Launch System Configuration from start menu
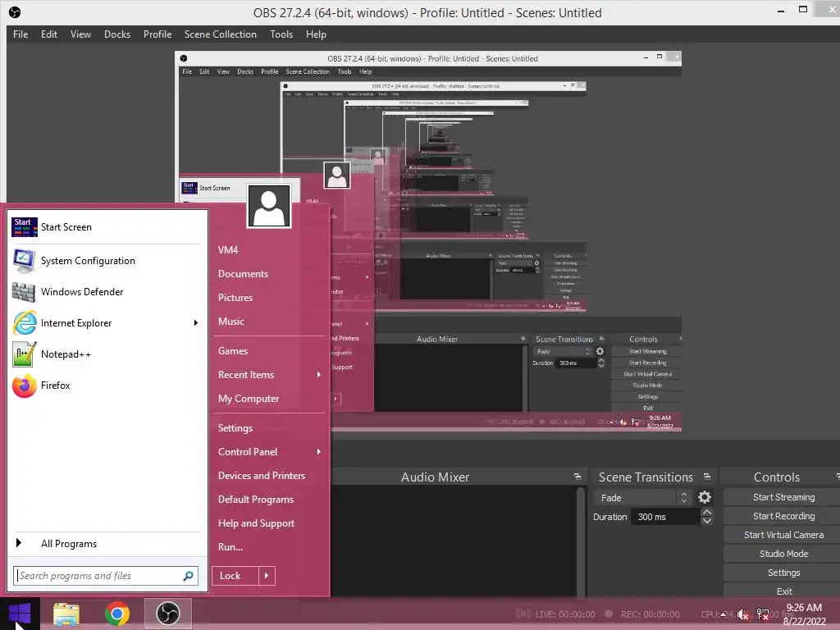 point(106,261)
